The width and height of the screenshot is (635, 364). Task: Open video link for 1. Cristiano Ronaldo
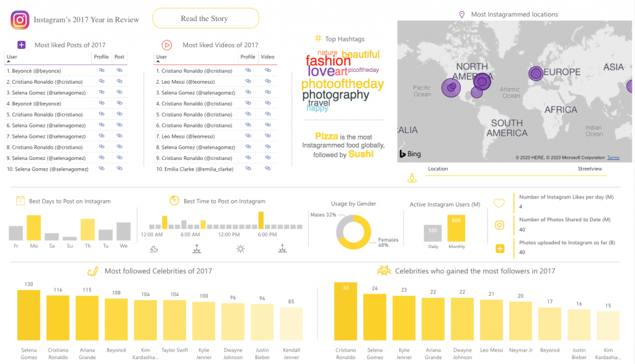tap(268, 71)
